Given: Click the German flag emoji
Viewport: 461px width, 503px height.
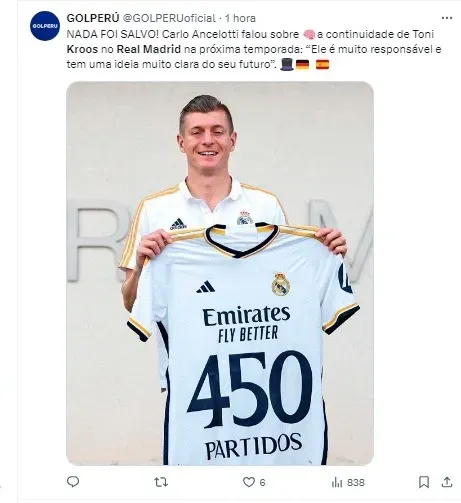Looking at the screenshot, I should pyautogui.click(x=302, y=64).
